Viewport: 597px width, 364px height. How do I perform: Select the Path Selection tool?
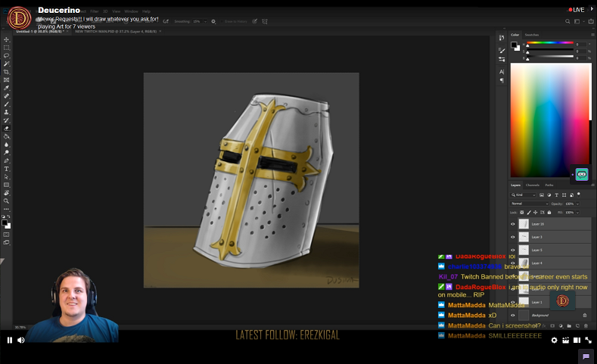tap(7, 176)
